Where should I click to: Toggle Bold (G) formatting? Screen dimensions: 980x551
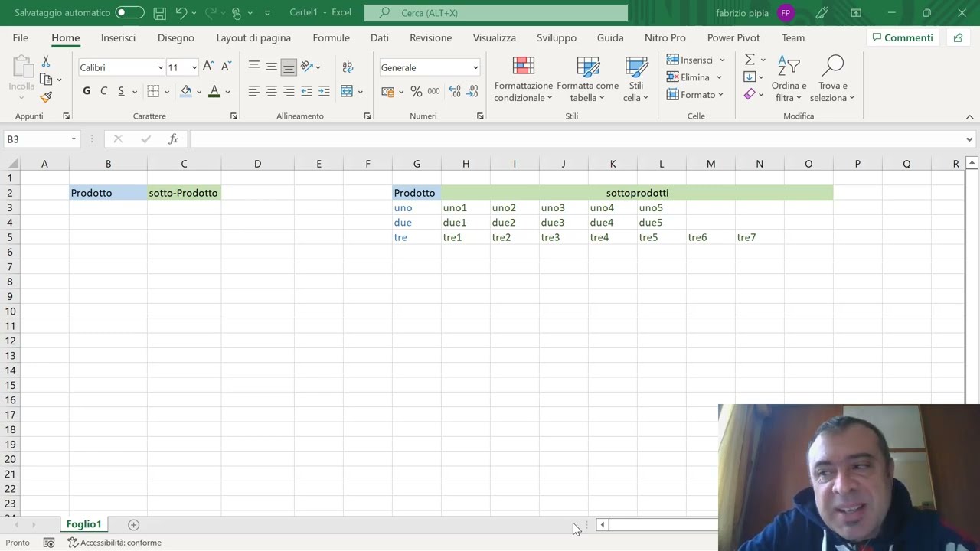click(x=87, y=91)
